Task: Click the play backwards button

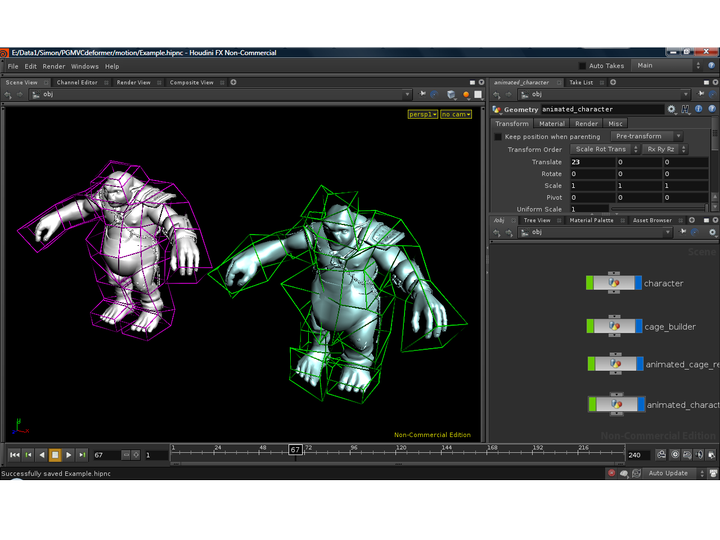Action: click(42, 455)
